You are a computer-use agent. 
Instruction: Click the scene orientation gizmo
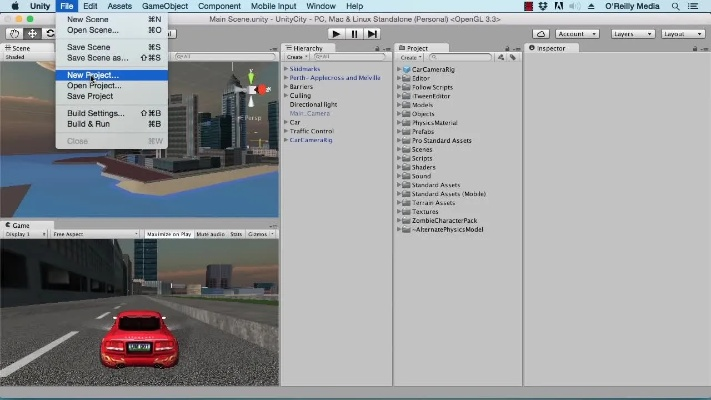[251, 90]
